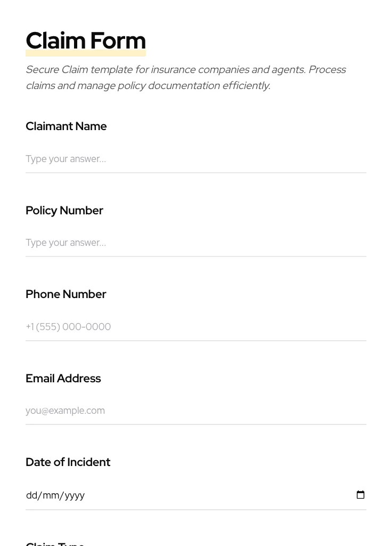Click the partially visible Claim Type label
This screenshot has height=546, width=392.
[55, 543]
